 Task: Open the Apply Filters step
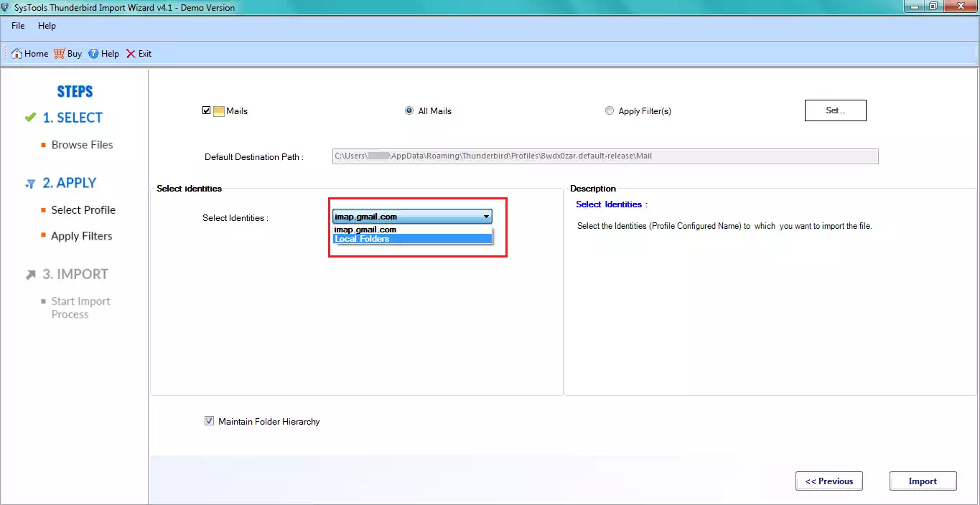tap(82, 236)
